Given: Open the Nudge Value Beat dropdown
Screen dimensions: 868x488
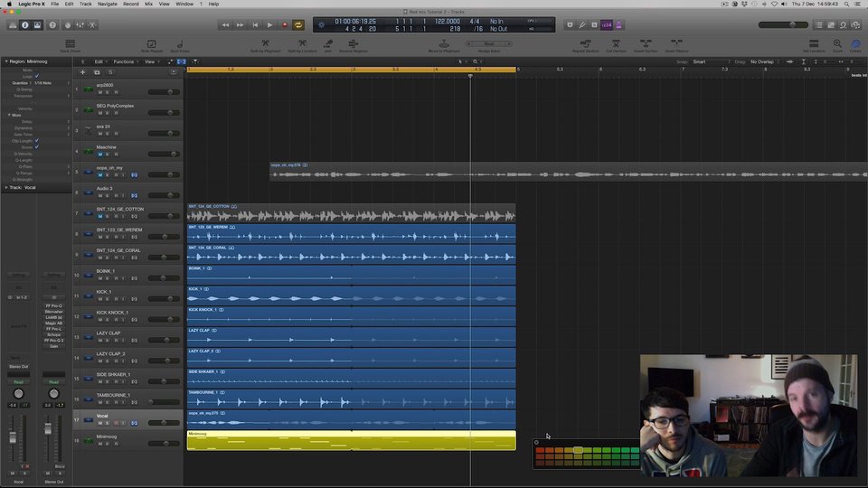Looking at the screenshot, I should pos(489,43).
